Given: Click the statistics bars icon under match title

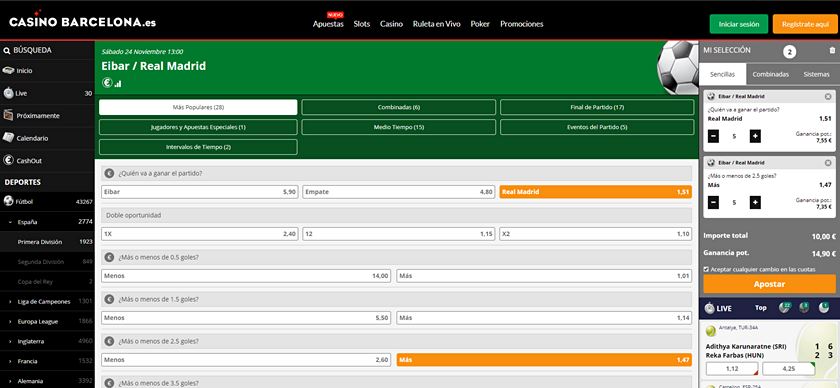Looking at the screenshot, I should [118, 84].
